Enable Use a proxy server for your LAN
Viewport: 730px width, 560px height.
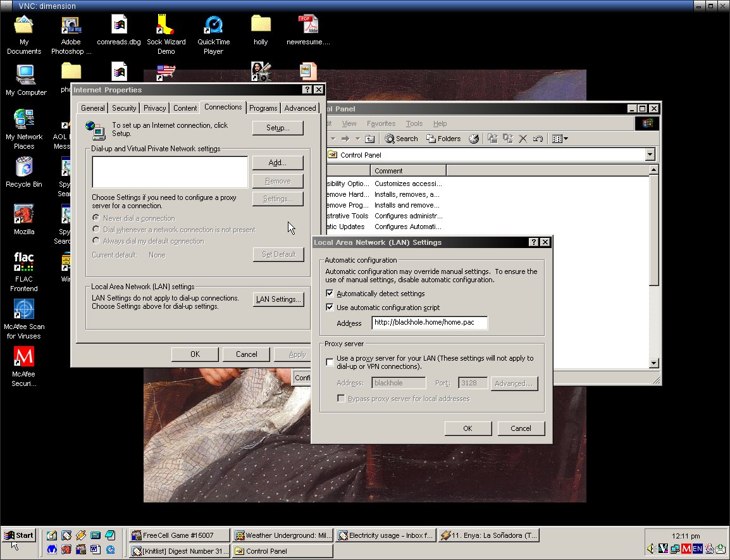tap(330, 362)
